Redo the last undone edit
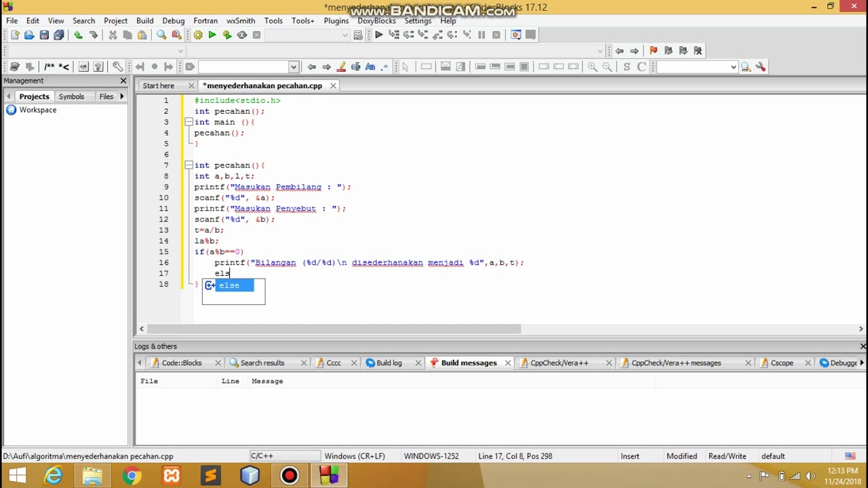868x488 pixels. click(x=94, y=35)
